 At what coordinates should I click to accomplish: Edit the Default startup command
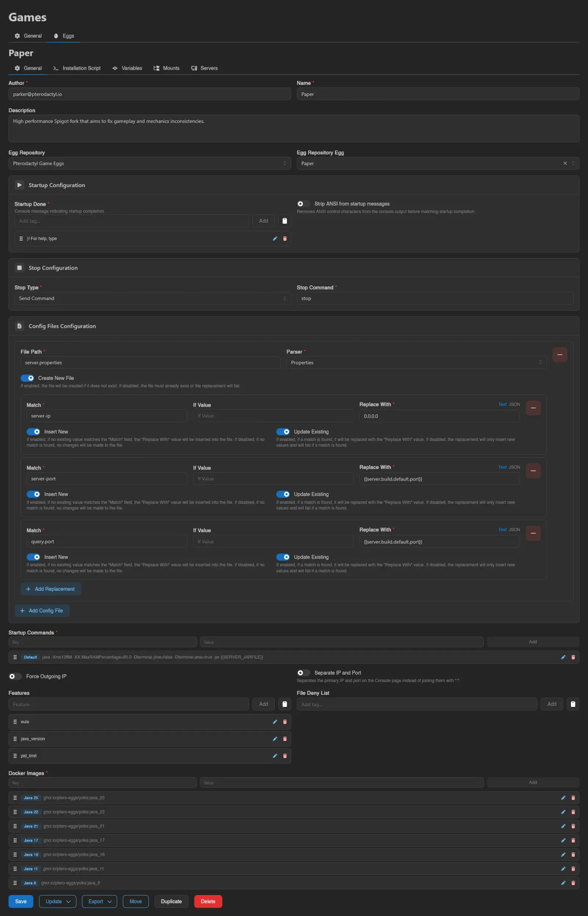tap(563, 657)
